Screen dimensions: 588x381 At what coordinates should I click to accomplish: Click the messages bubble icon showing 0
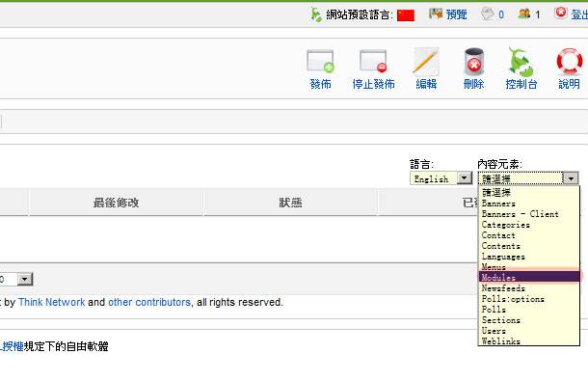click(x=488, y=14)
